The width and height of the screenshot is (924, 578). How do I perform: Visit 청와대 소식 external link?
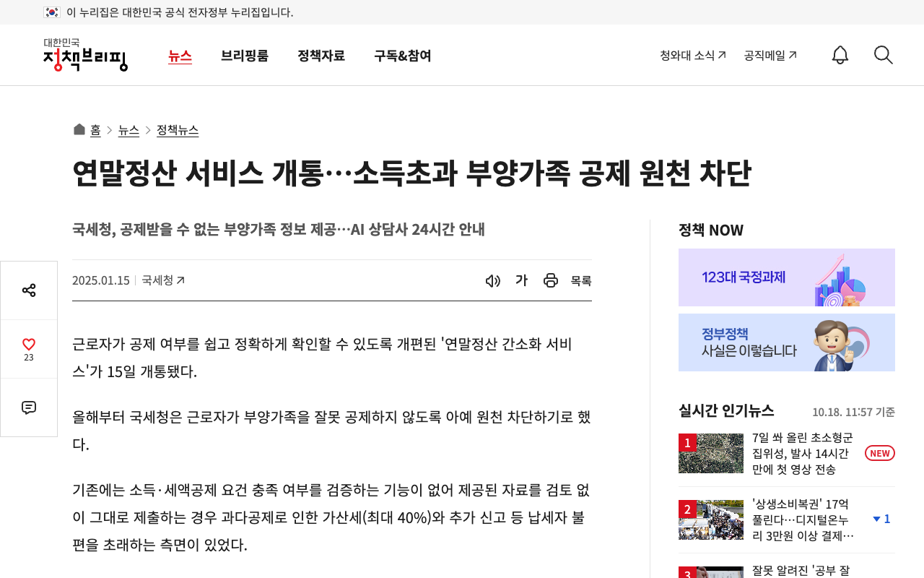pyautogui.click(x=693, y=55)
